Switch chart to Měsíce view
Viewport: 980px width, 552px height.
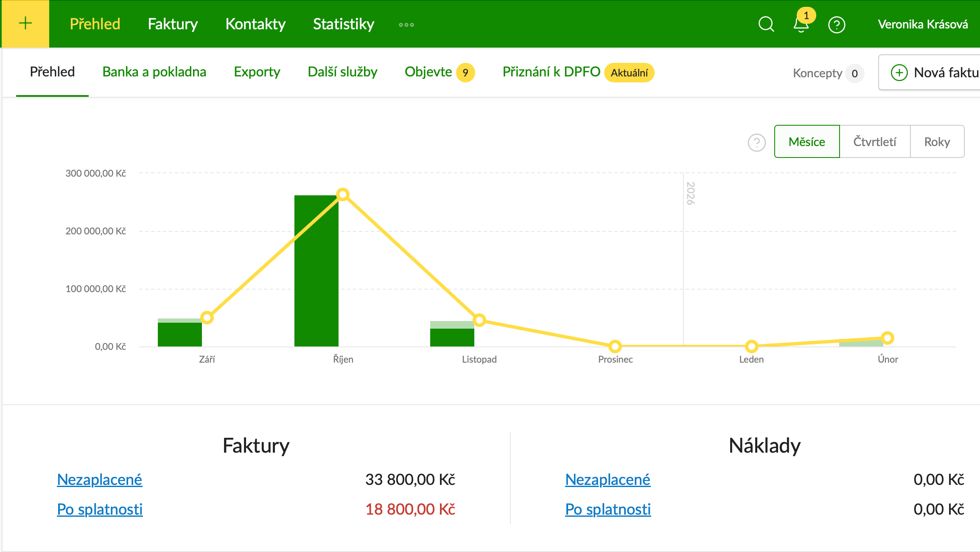point(806,141)
